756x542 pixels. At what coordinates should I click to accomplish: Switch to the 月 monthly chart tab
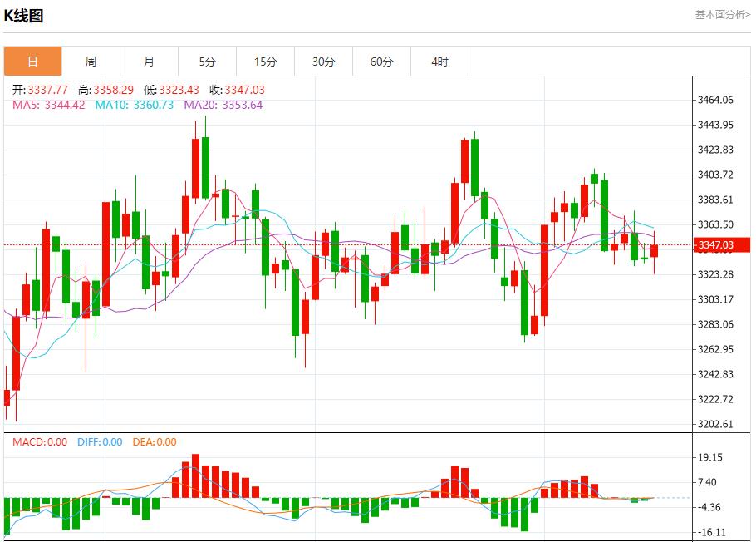click(x=149, y=61)
